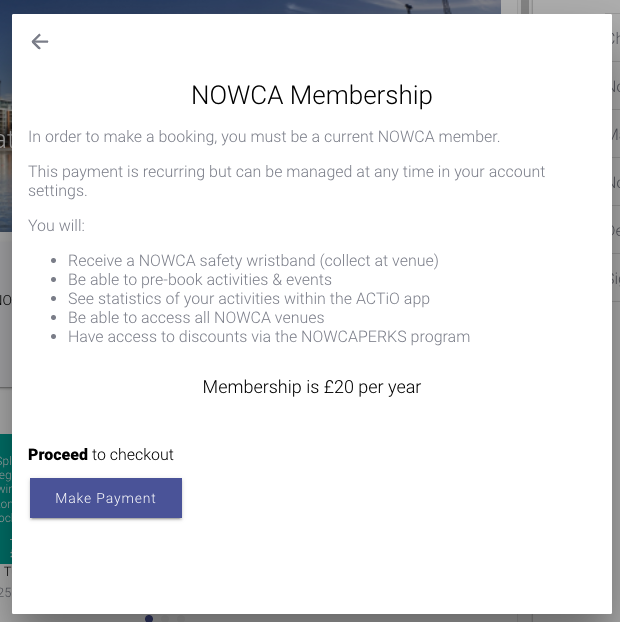Click the NOWCA safety wristband bullet
The image size is (620, 622).
point(253,261)
